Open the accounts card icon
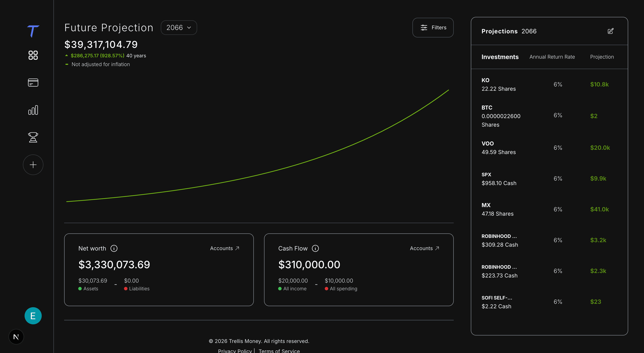Image resolution: width=644 pixels, height=353 pixels. [x=33, y=83]
